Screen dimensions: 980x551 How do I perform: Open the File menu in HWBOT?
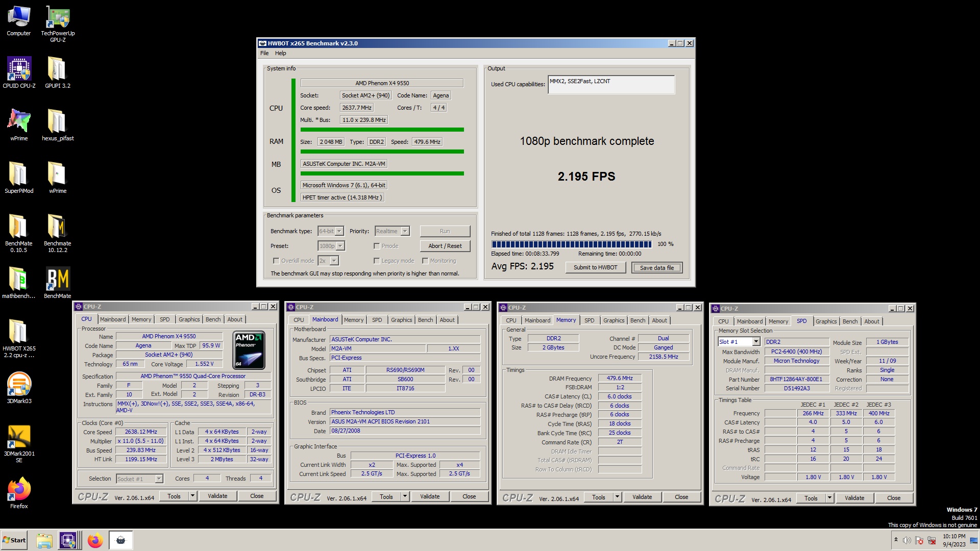point(264,53)
